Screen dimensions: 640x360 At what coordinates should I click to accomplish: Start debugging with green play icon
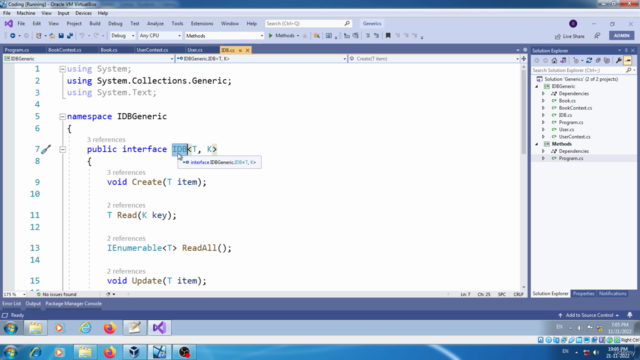(x=270, y=36)
